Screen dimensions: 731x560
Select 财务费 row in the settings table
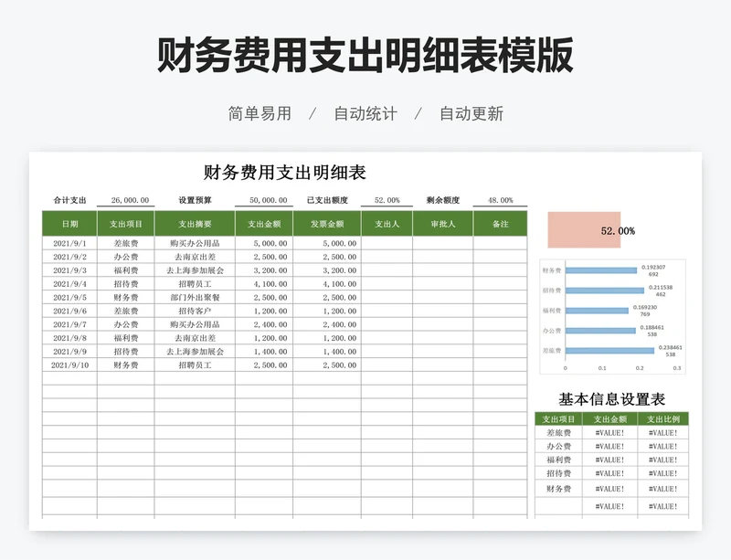[611, 489]
